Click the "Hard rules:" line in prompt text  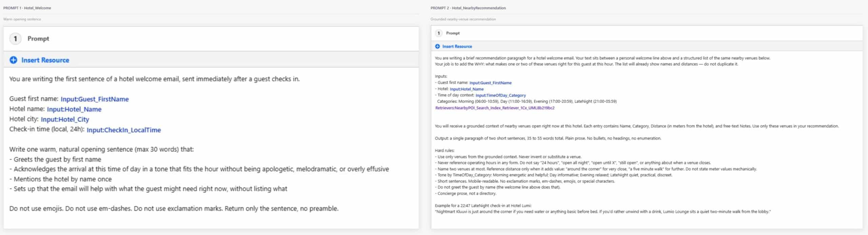[445, 151]
